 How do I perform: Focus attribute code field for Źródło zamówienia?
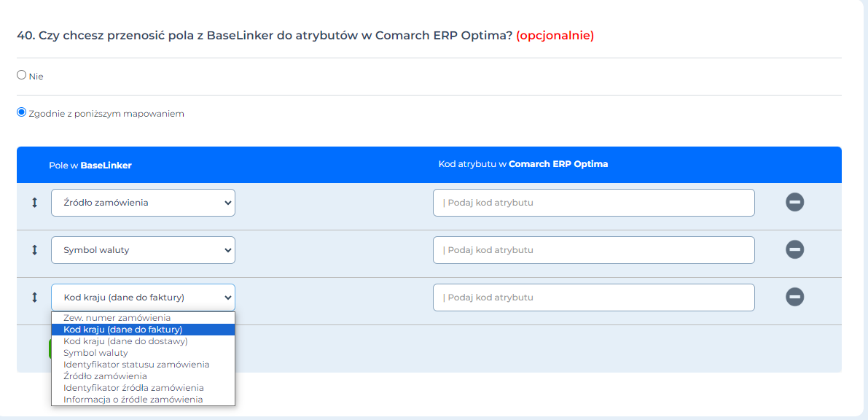pos(593,203)
